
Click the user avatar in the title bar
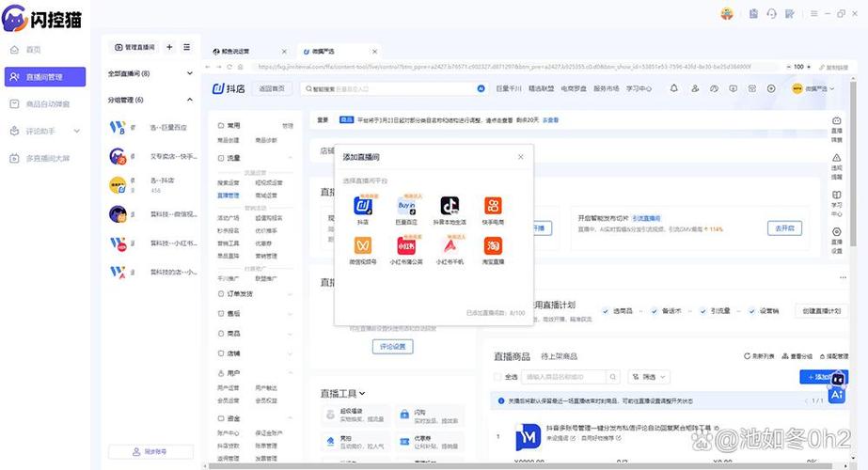point(727,14)
